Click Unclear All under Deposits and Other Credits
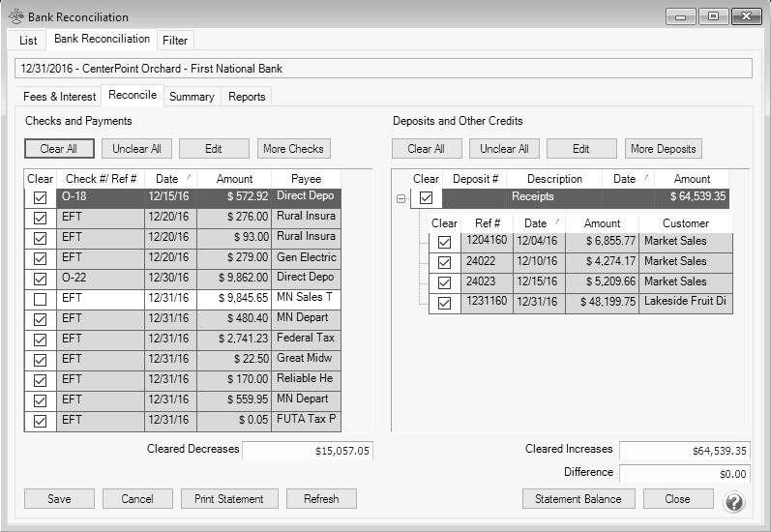 [x=504, y=149]
